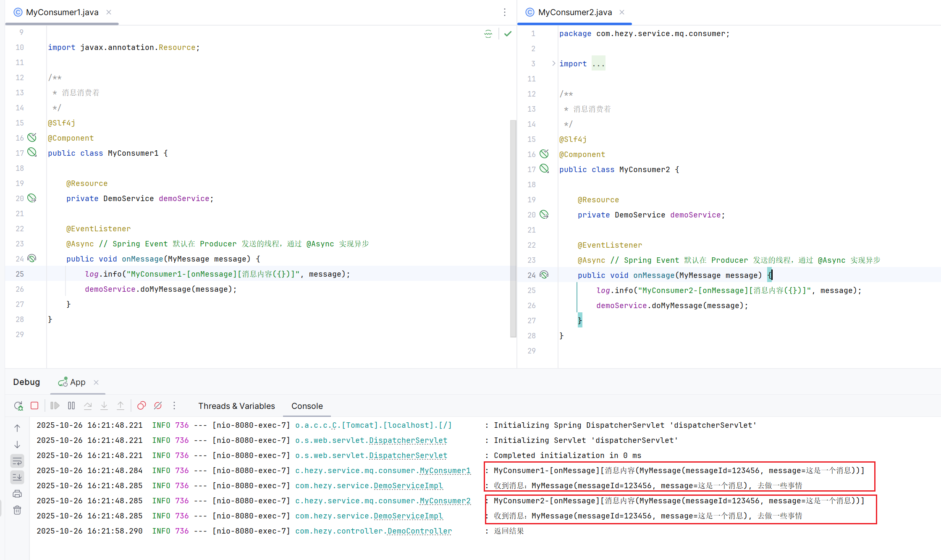Toggle scroll to end of console
This screenshot has height=560, width=941.
17,477
